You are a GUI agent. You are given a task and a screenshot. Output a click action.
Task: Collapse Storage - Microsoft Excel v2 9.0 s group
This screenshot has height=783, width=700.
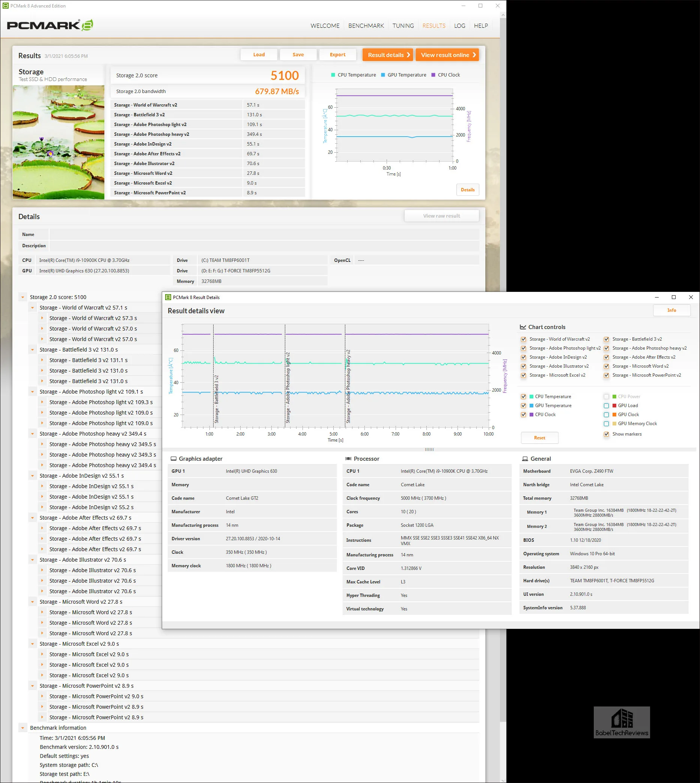point(32,644)
